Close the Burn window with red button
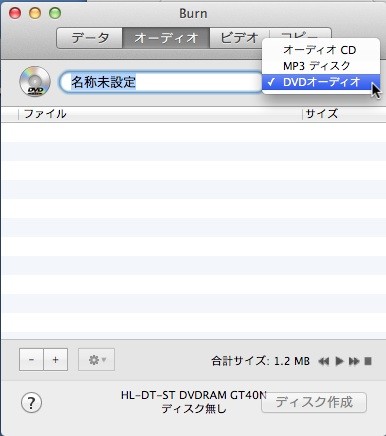The width and height of the screenshot is (386, 436). (x=15, y=13)
